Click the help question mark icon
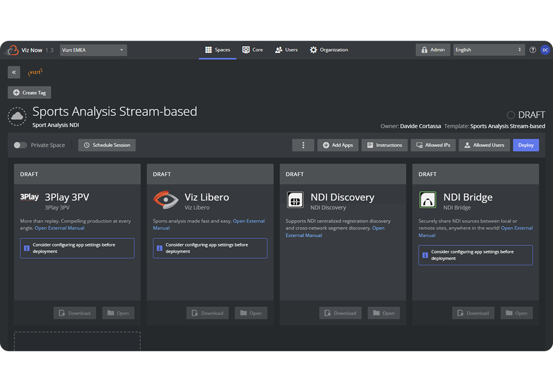Screen dimensions: 553x392 click(533, 50)
